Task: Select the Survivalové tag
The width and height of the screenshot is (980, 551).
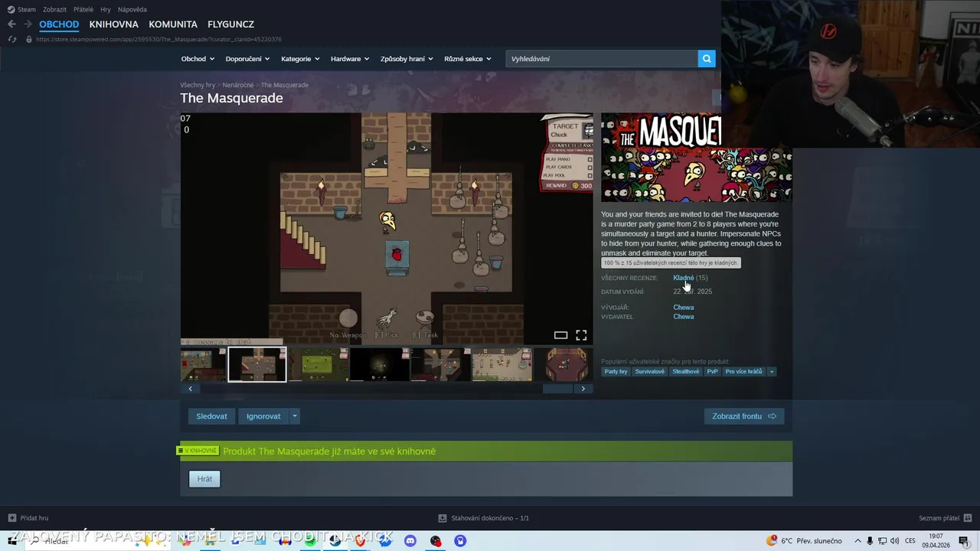Action: pyautogui.click(x=650, y=371)
